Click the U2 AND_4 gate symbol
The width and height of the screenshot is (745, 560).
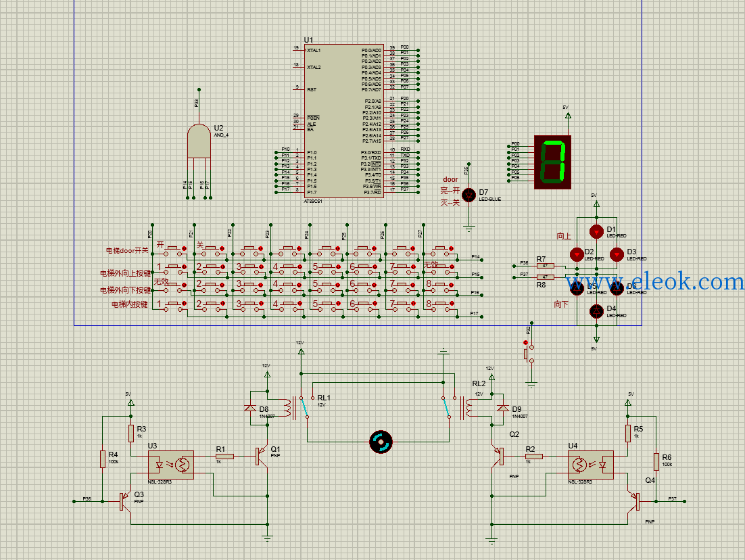tap(199, 141)
